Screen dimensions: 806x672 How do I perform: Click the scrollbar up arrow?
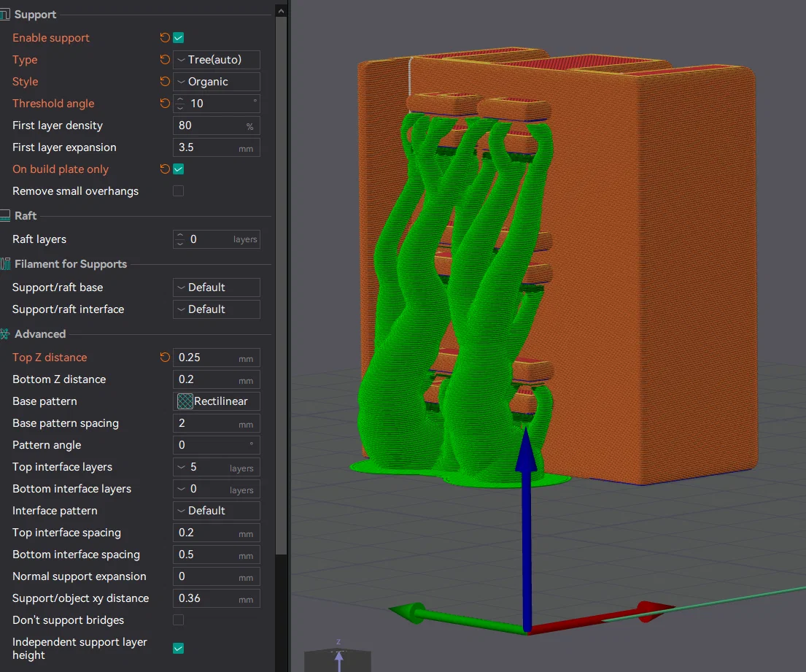(281, 10)
